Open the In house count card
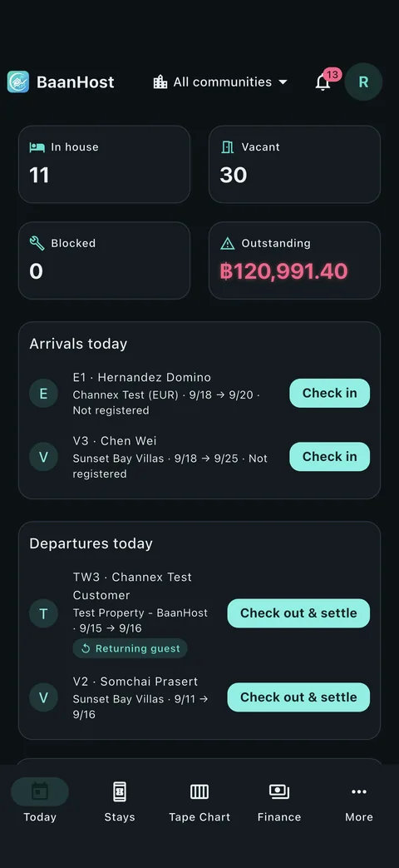Viewport: 399px width, 868px height. [x=105, y=165]
